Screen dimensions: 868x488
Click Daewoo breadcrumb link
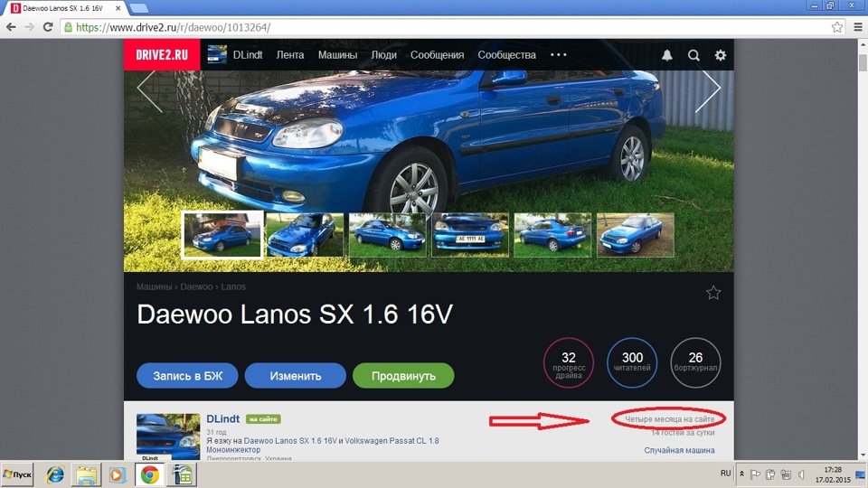[196, 286]
